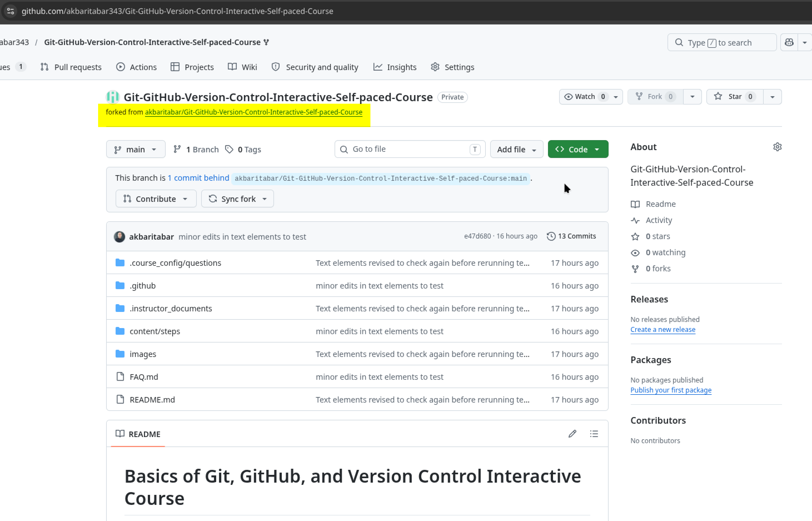
Task: Open the FAQ.md file
Action: (144, 376)
